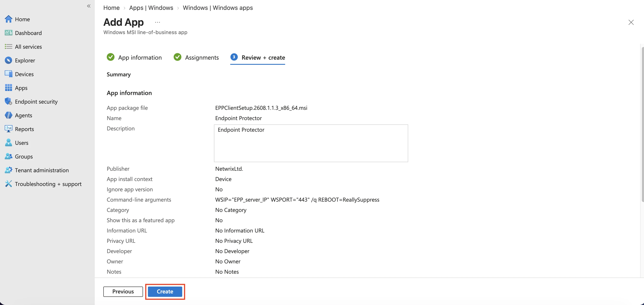
Task: Click the Name value Endpoint Protector
Action: coord(239,118)
